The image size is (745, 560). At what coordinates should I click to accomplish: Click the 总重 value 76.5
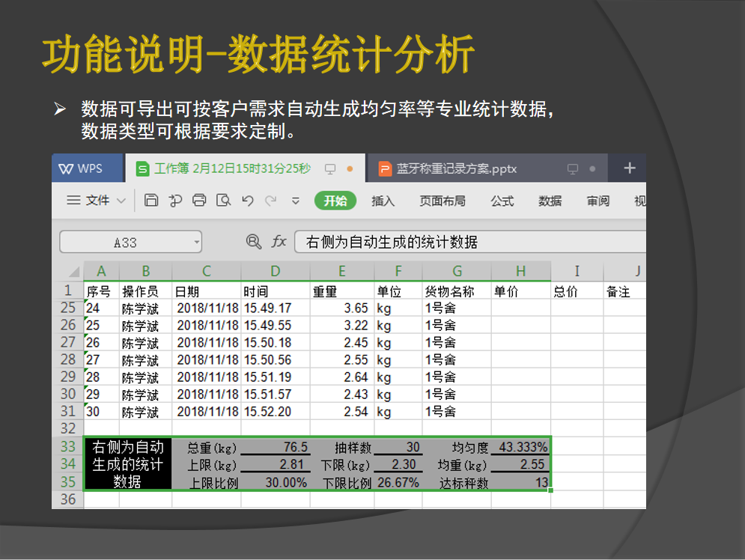(276, 447)
